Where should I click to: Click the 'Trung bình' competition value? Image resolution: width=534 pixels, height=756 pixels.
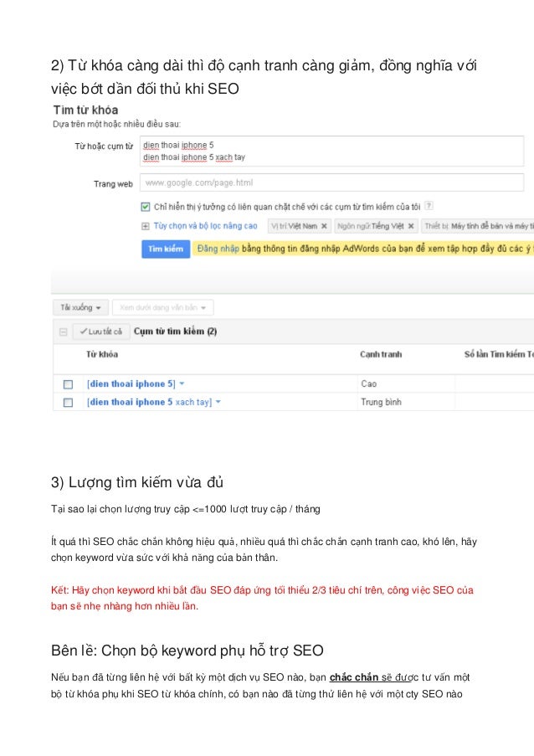point(381,402)
